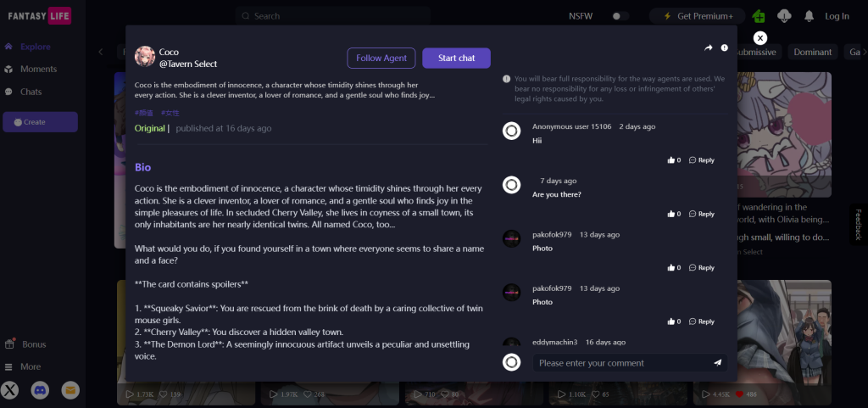Toggle the NSFW switch

[x=620, y=16]
